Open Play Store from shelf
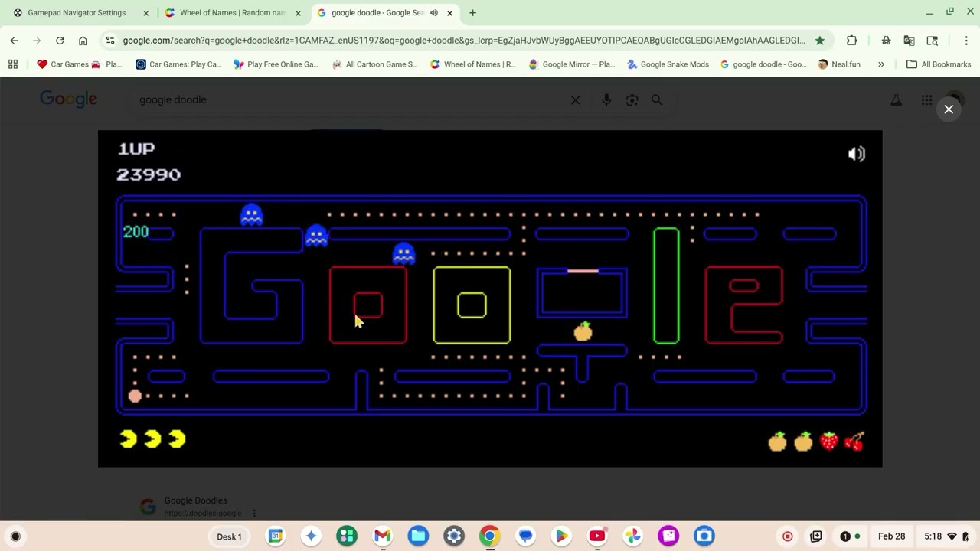Screen dimensions: 980x551 561,536
